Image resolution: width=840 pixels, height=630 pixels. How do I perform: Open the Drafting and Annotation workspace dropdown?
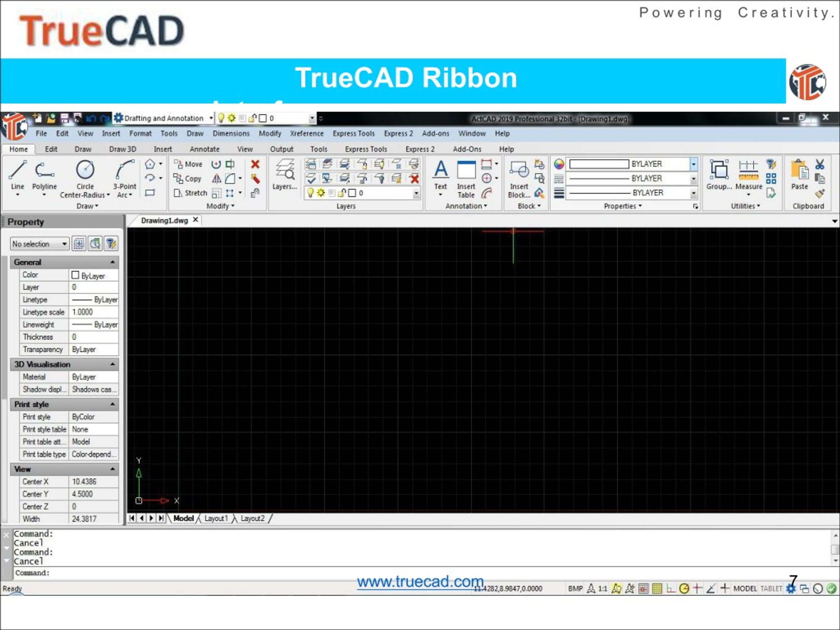(x=211, y=118)
